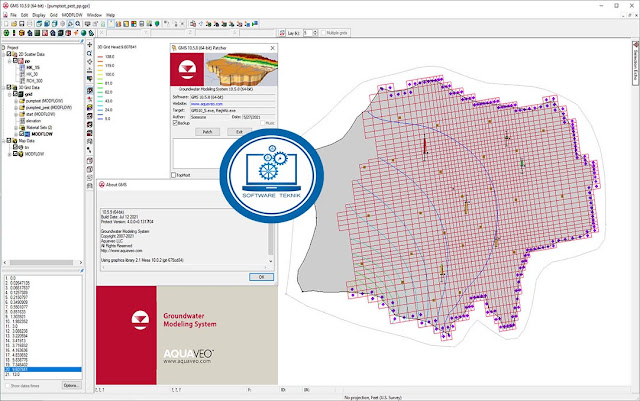The height and width of the screenshot is (401, 640).
Task: Click the Open file folder toolbar icon
Action: (14, 24)
